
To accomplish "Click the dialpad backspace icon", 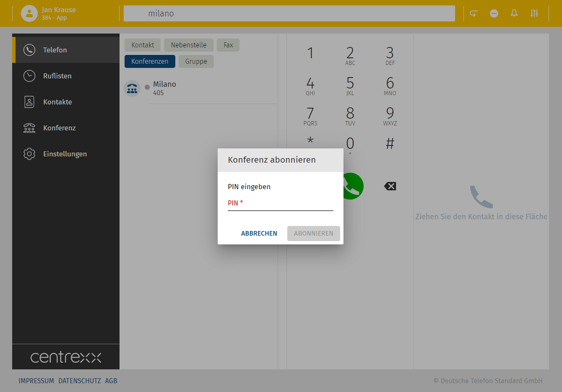I will (390, 186).
